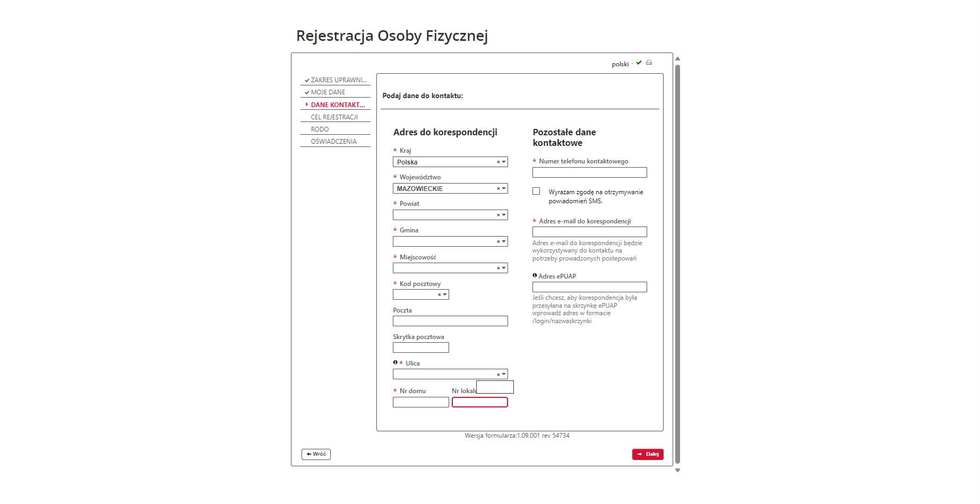Click the green validation checkmark icon
This screenshot has height=504, width=980.
click(639, 63)
